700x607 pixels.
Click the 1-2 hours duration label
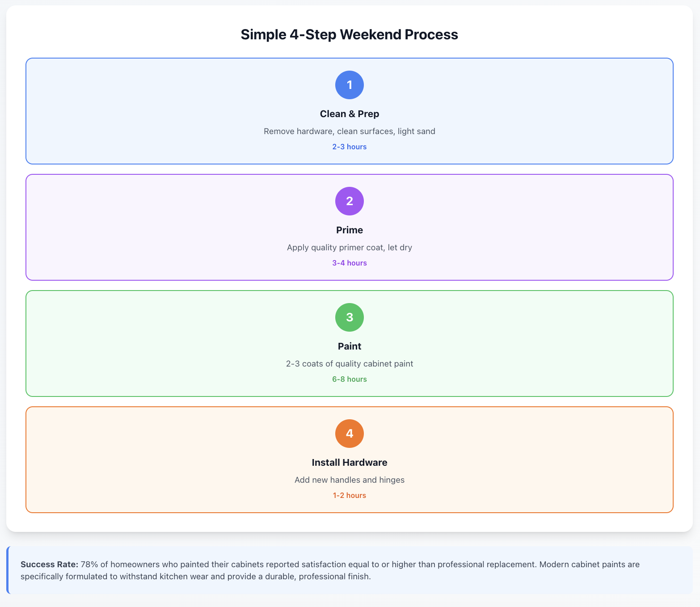pos(350,495)
